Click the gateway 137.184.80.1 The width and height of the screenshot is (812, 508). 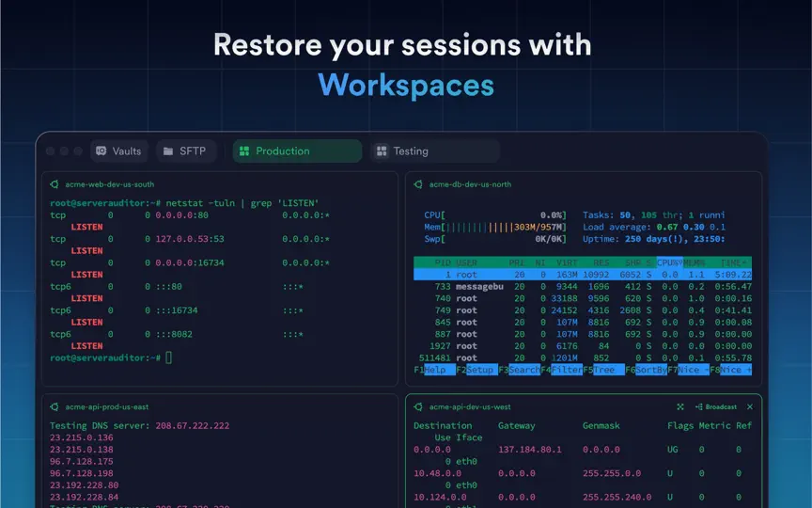[530, 450]
